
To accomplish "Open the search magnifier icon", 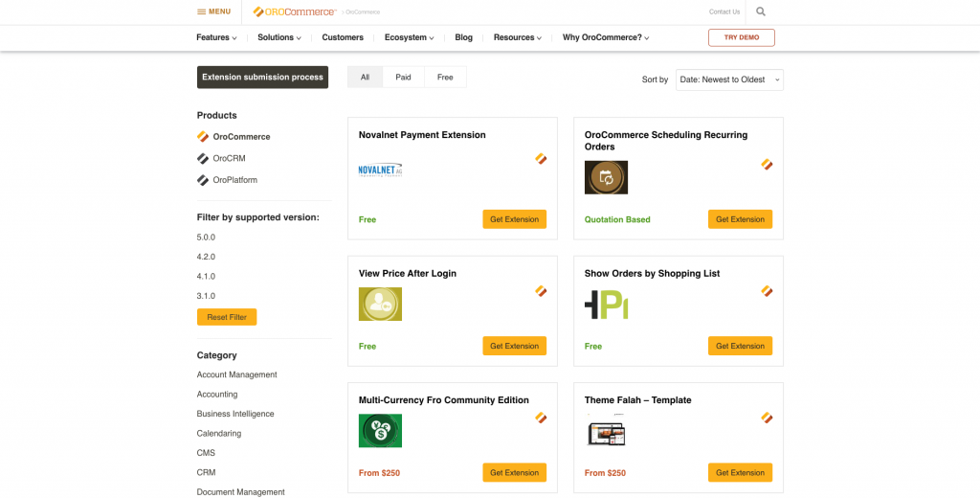I will coord(761,11).
